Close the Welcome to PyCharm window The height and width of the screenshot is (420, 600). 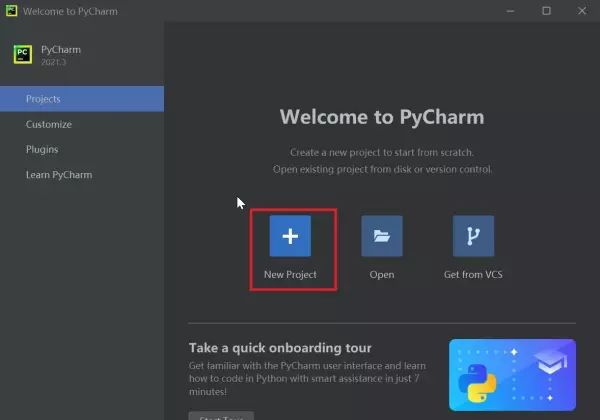coord(582,11)
